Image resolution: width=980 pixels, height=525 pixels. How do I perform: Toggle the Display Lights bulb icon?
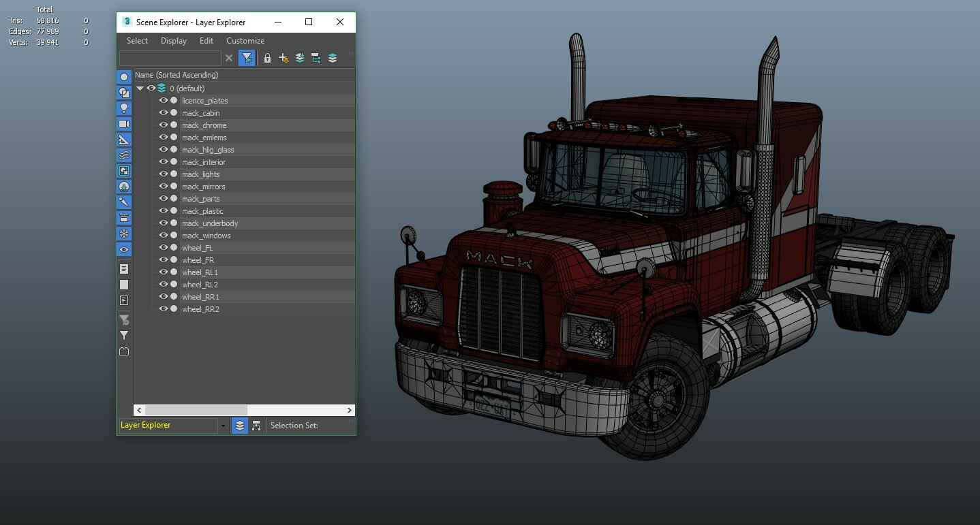124,108
